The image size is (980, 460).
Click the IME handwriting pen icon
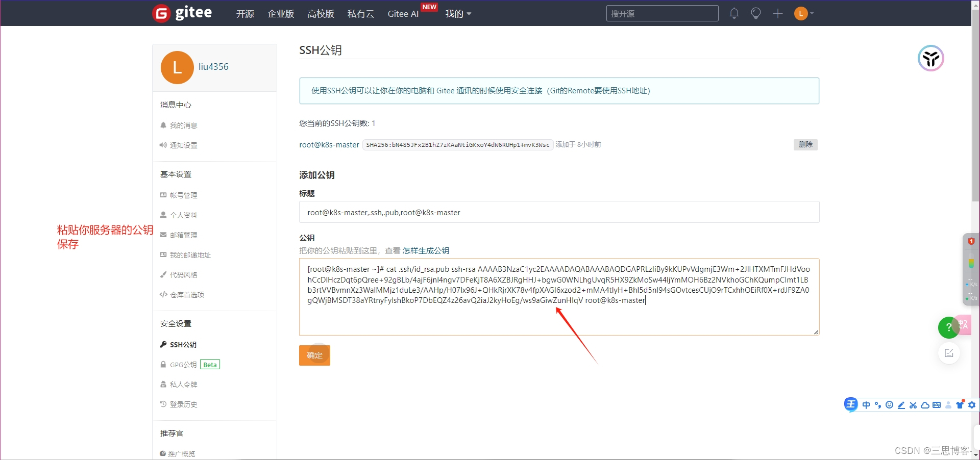point(901,405)
